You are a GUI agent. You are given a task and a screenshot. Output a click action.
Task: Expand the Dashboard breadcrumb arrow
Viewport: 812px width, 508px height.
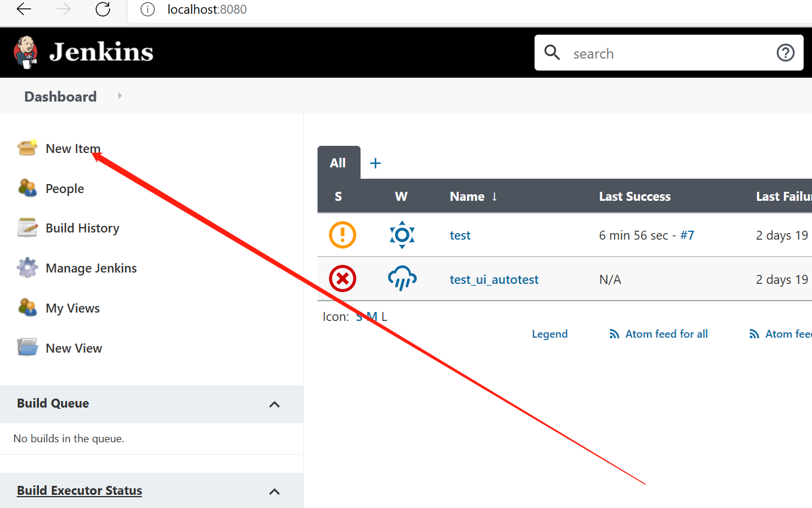(x=120, y=96)
